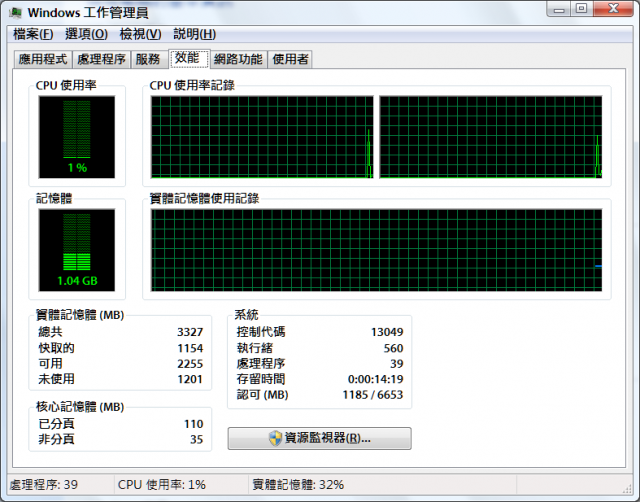
Task: Switch to the 處理程序 tab
Action: click(x=101, y=59)
